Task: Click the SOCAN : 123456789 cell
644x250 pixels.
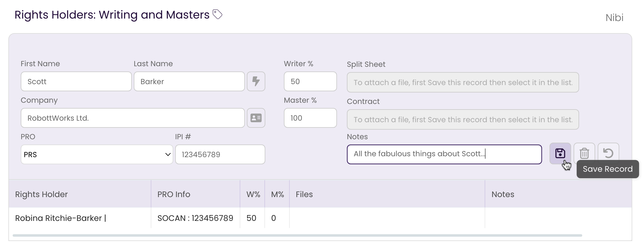Action: [x=195, y=218]
